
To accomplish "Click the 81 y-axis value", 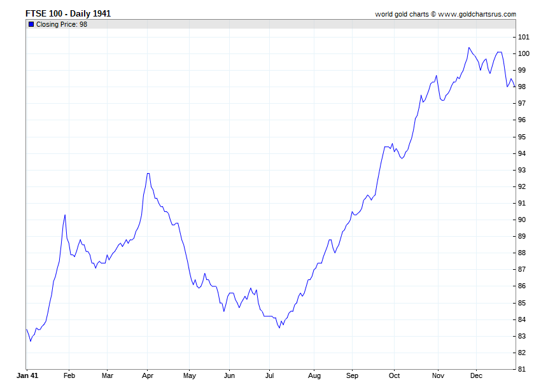I will click(x=522, y=369).
